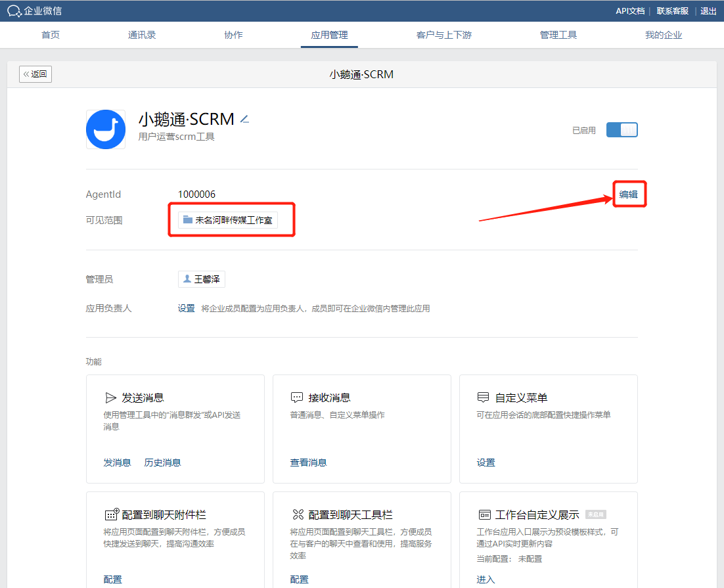Click the 用户运营scrm工具 description text
This screenshot has height=588, width=724.
pos(176,137)
